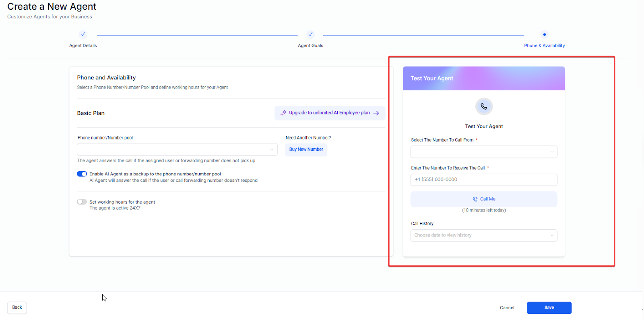The height and width of the screenshot is (320, 644).
Task: Click the phone icon in Test Your Agent
Action: click(484, 107)
